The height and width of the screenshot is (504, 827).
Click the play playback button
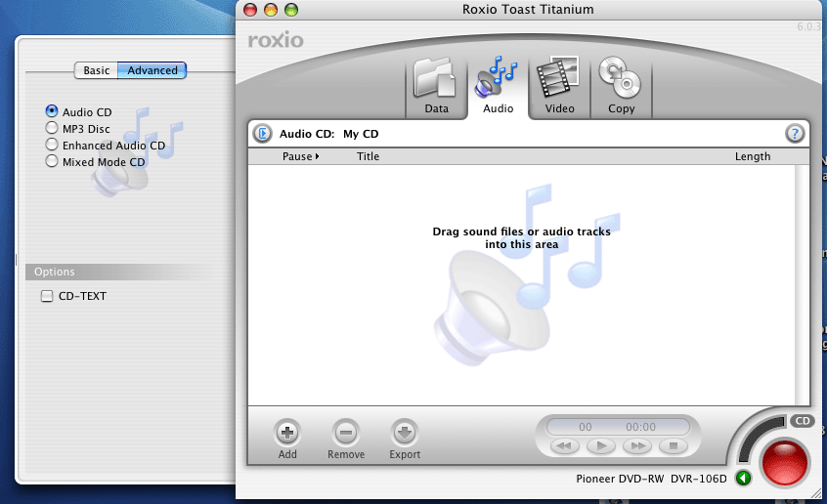(x=601, y=446)
